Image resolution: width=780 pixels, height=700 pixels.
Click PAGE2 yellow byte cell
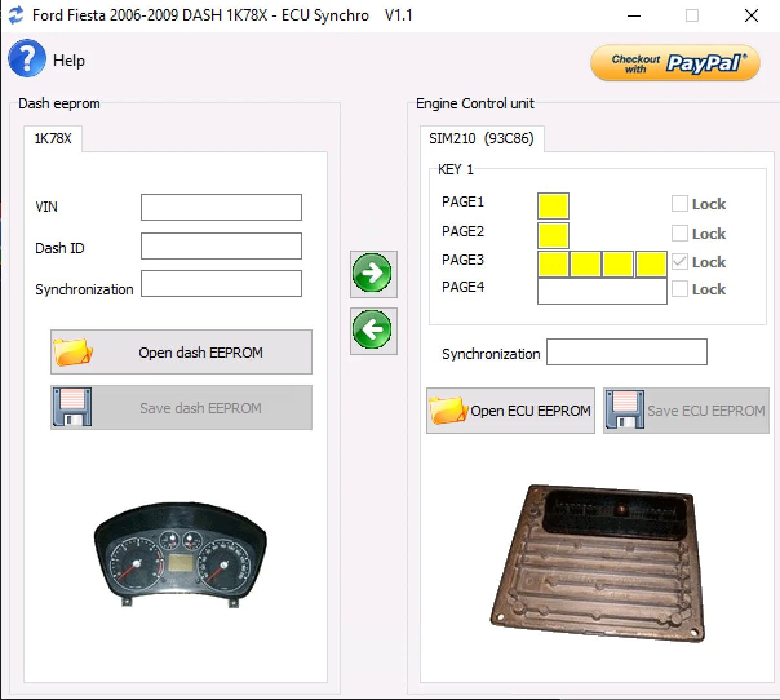pyautogui.click(x=553, y=235)
